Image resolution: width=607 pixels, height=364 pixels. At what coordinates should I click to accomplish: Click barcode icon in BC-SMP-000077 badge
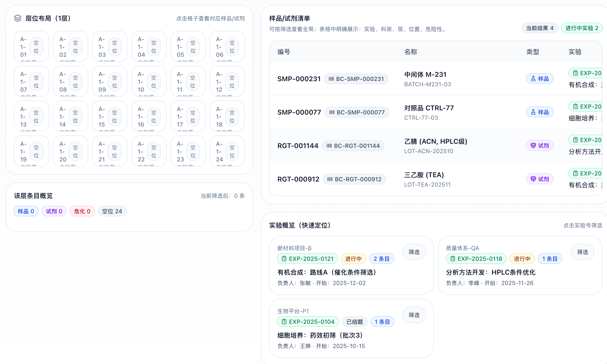click(x=332, y=112)
